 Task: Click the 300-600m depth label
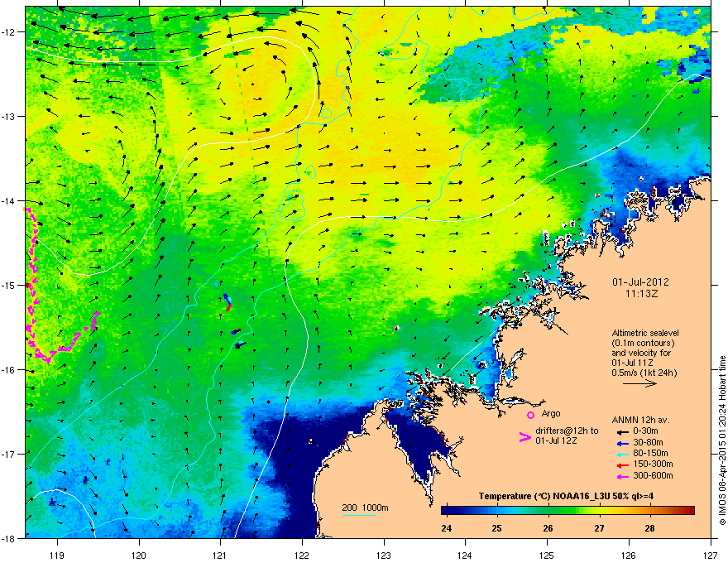[x=653, y=475]
